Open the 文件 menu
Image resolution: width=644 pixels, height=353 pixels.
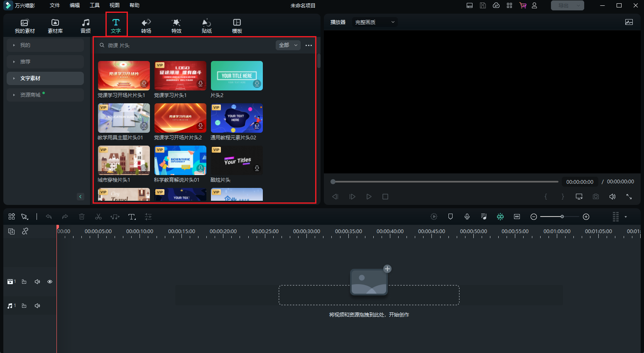55,5
